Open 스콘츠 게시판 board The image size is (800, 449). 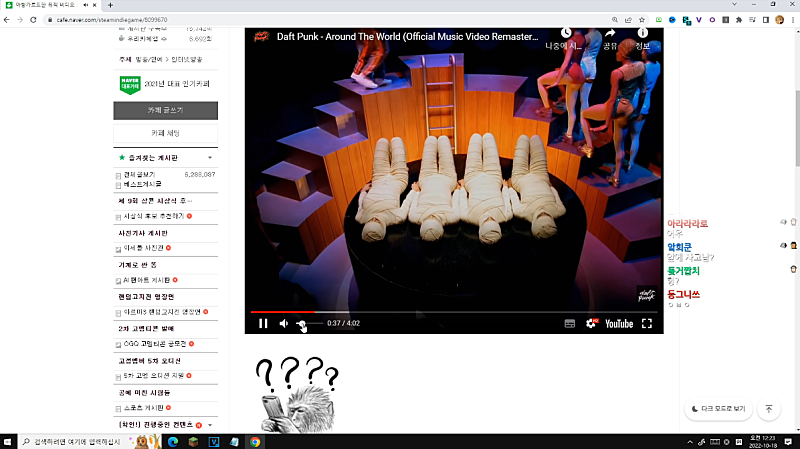coord(143,408)
